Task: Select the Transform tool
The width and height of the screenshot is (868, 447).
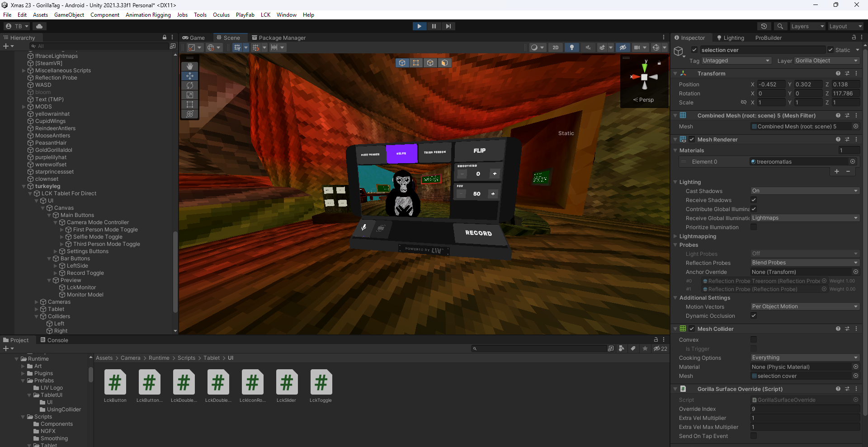Action: pyautogui.click(x=190, y=114)
